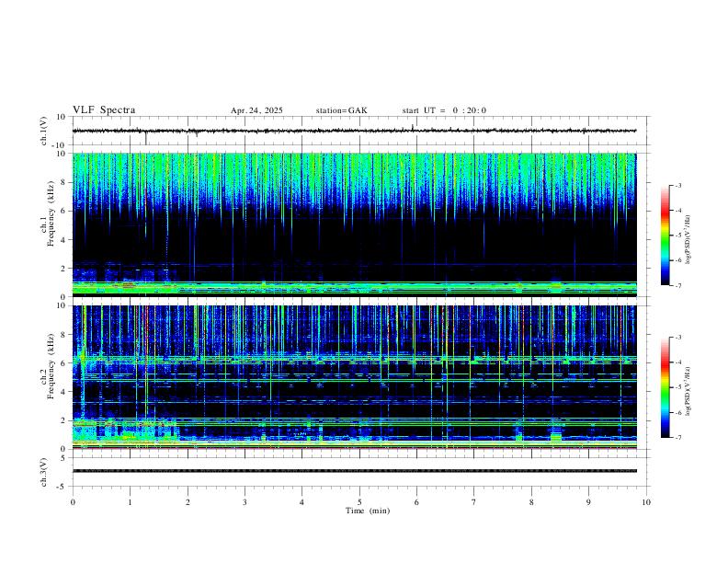Click the "6" kHz tick of ch.1 spectrogram
The width and height of the screenshot is (728, 563).
tap(63, 211)
